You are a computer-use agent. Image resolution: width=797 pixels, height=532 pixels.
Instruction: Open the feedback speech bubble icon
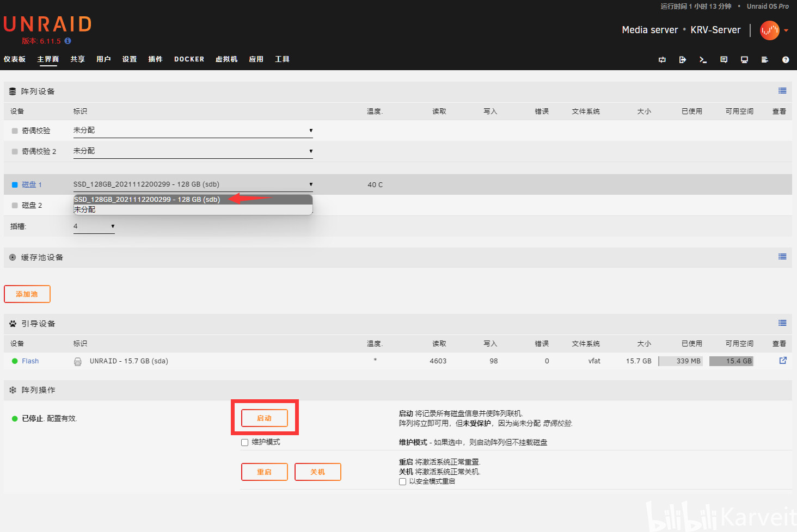pyautogui.click(x=724, y=60)
